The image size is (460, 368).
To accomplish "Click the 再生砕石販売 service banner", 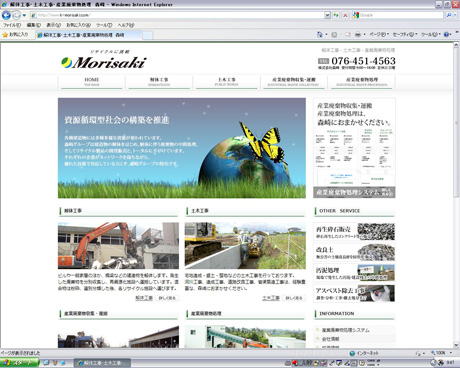I will pyautogui.click(x=354, y=232).
